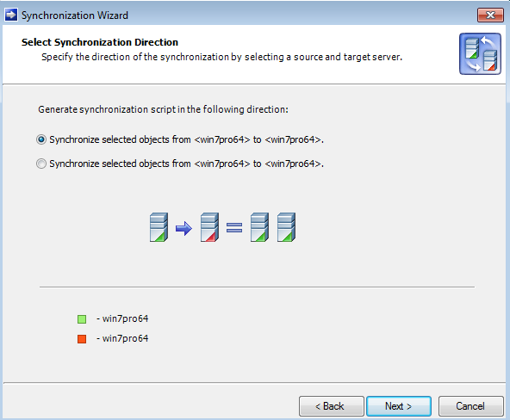510x420 pixels.
Task: Click the Synchronization Wizard title bar arrow icon
Action: [x=11, y=15]
